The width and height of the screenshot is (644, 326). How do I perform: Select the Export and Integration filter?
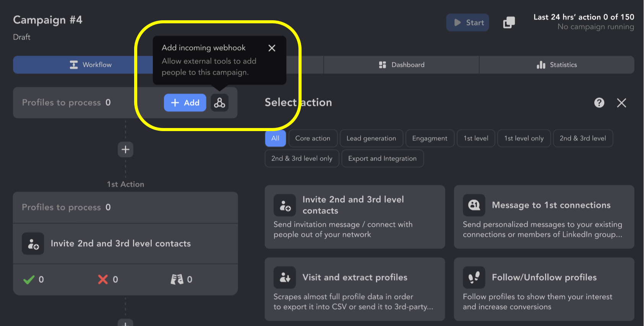383,159
